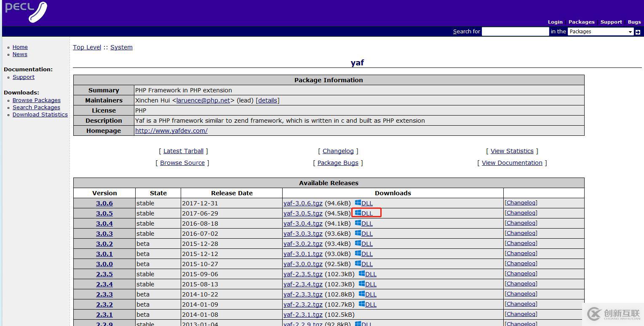Open maintainer details link
Image resolution: width=644 pixels, height=326 pixels.
267,100
